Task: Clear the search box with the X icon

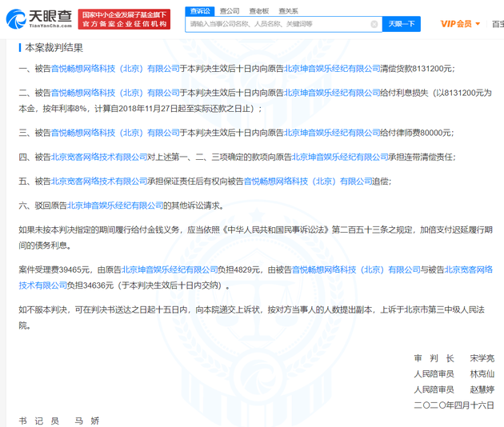Action: click(374, 24)
